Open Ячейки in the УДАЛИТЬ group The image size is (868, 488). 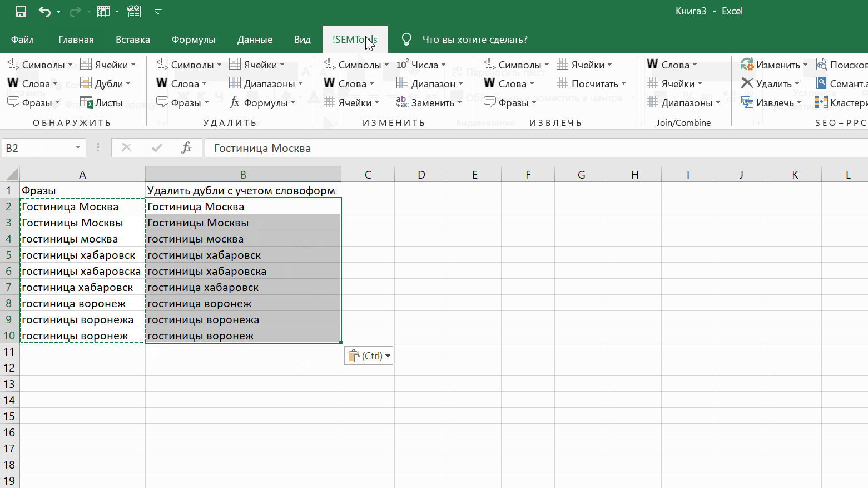pos(257,65)
